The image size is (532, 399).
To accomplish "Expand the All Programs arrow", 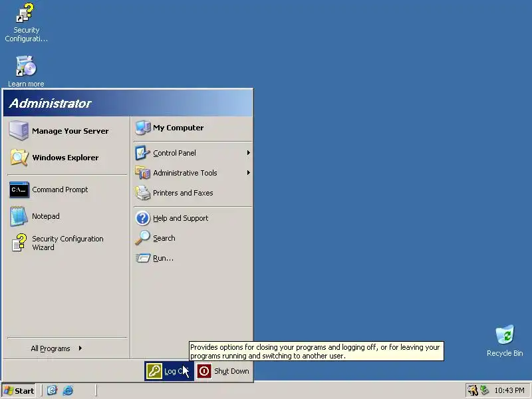I will click(x=80, y=348).
